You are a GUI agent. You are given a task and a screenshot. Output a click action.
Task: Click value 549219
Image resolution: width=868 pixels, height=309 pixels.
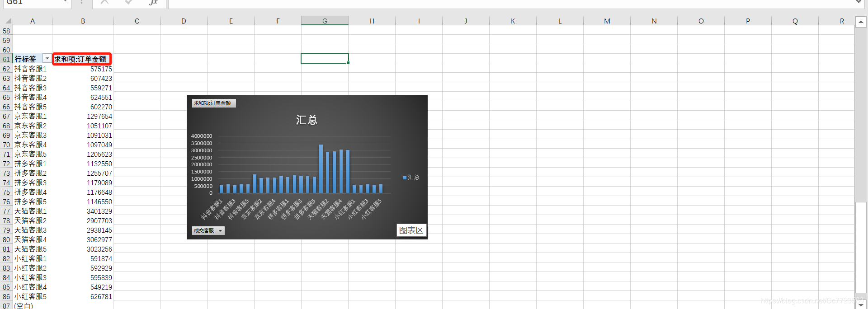[x=101, y=287]
